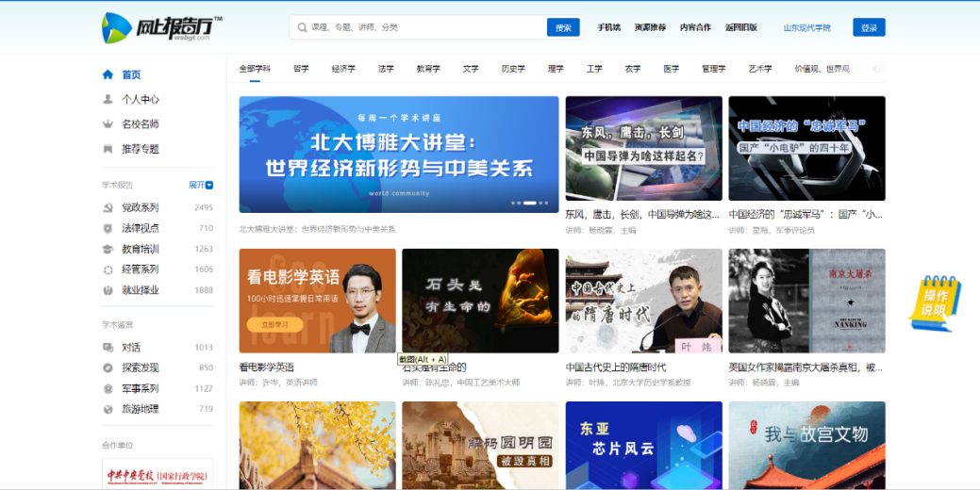Open 个人中心 via its person icon
The image size is (980, 490).
[x=108, y=99]
